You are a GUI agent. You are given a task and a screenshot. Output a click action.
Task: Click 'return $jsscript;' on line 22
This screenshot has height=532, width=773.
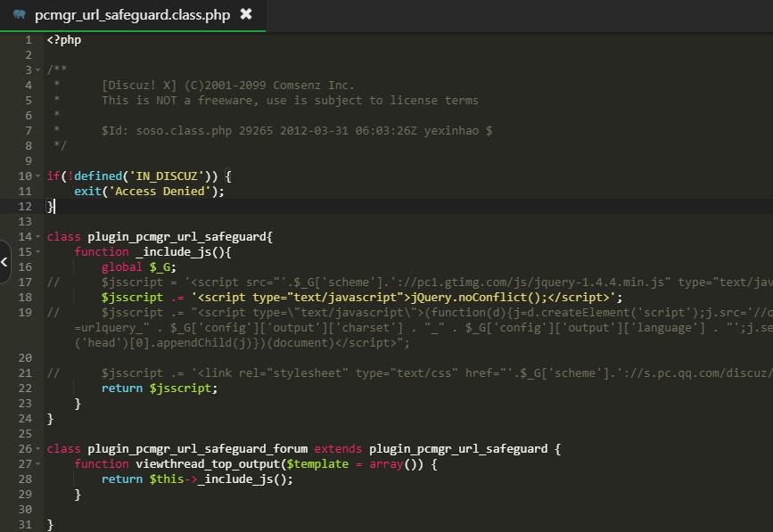click(x=160, y=389)
